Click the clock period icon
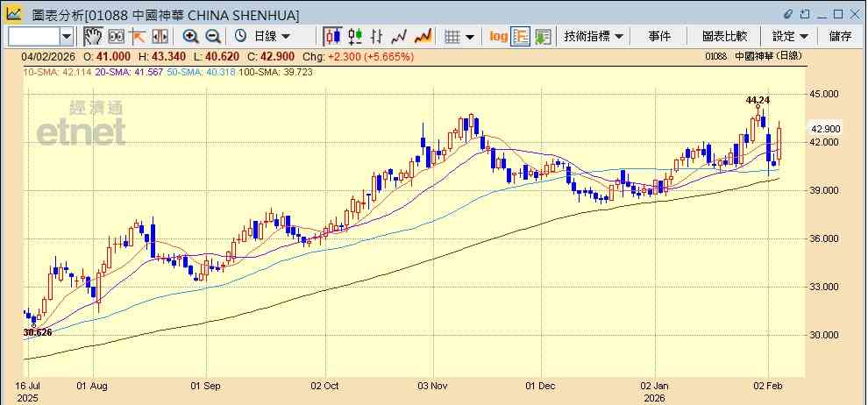Viewport: 868px width, 405px height. (241, 37)
